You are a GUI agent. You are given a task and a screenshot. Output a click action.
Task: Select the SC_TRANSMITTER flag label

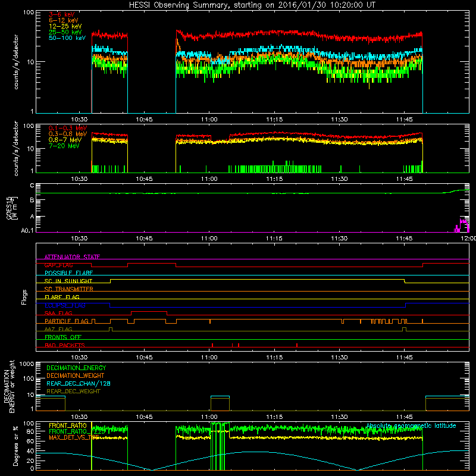click(x=69, y=289)
